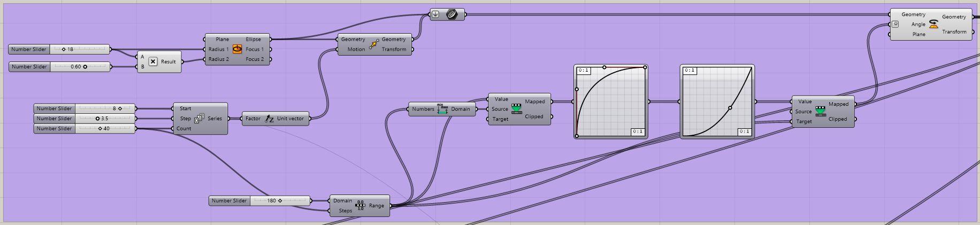This screenshot has height=225, width=980.
Task: Click the green icon of the Remap component feeding Rotate
Action: pyautogui.click(x=821, y=111)
